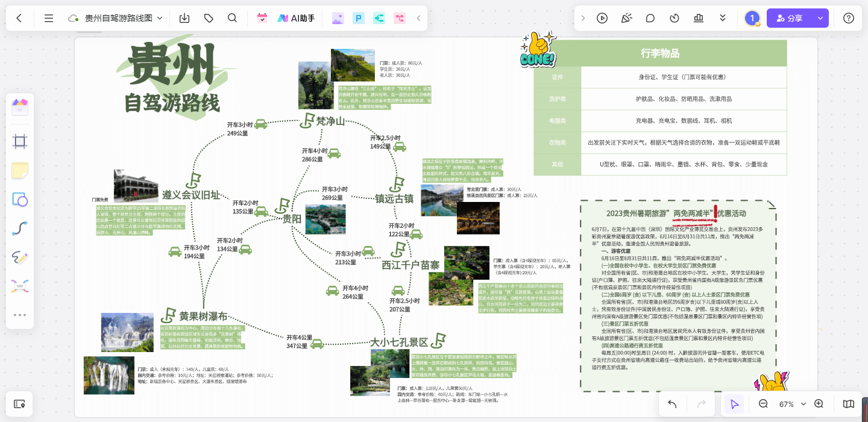The image size is (868, 422).
Task: Click the 电器类 table row label
Action: (558, 121)
